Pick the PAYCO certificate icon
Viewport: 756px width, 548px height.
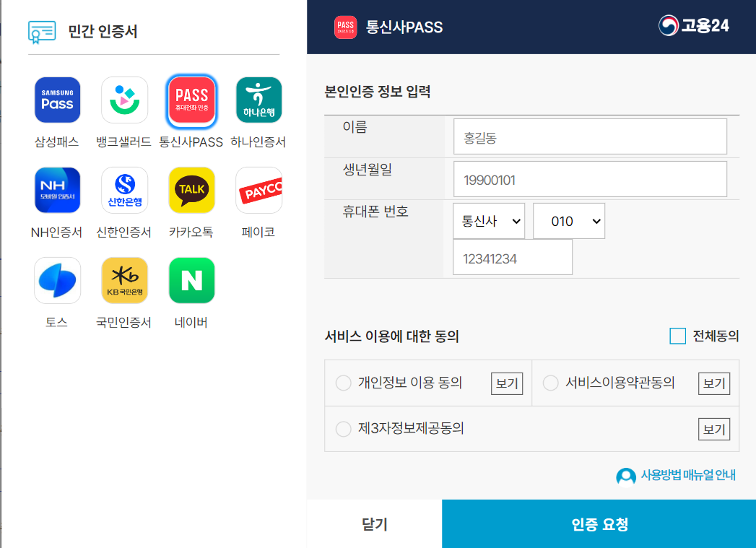point(259,190)
